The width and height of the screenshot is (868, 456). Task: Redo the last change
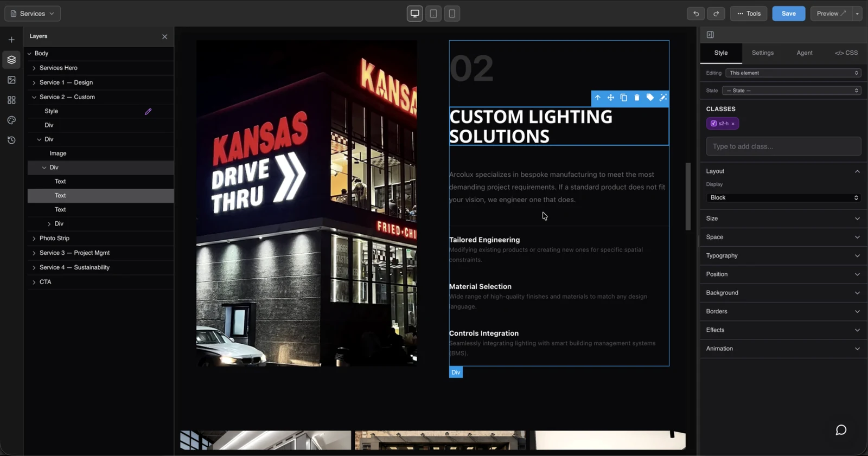click(716, 14)
